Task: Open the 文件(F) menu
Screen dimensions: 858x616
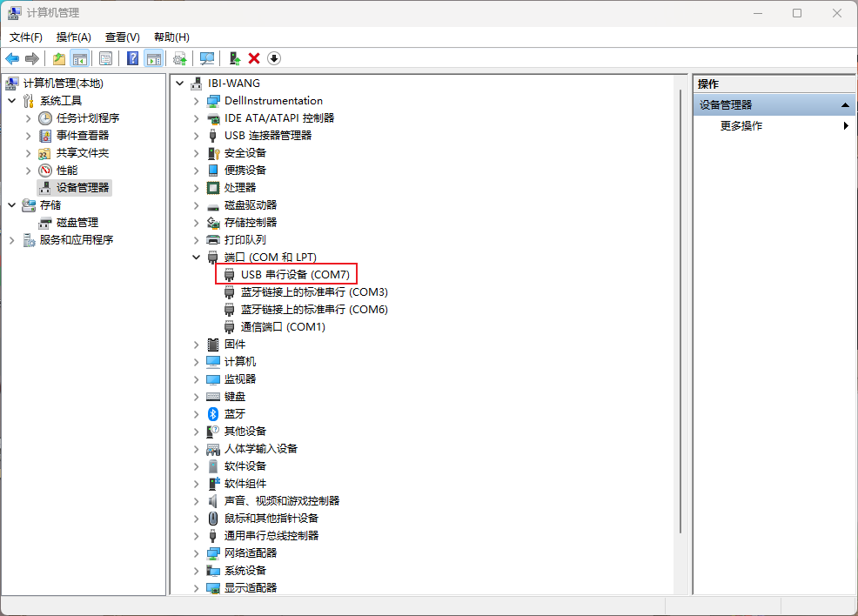Action: click(26, 37)
